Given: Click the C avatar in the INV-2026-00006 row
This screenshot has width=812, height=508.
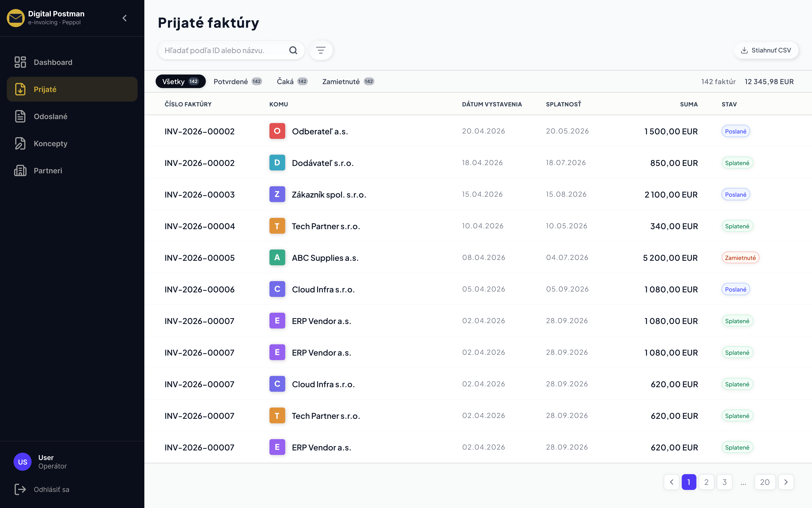Looking at the screenshot, I should (x=277, y=289).
